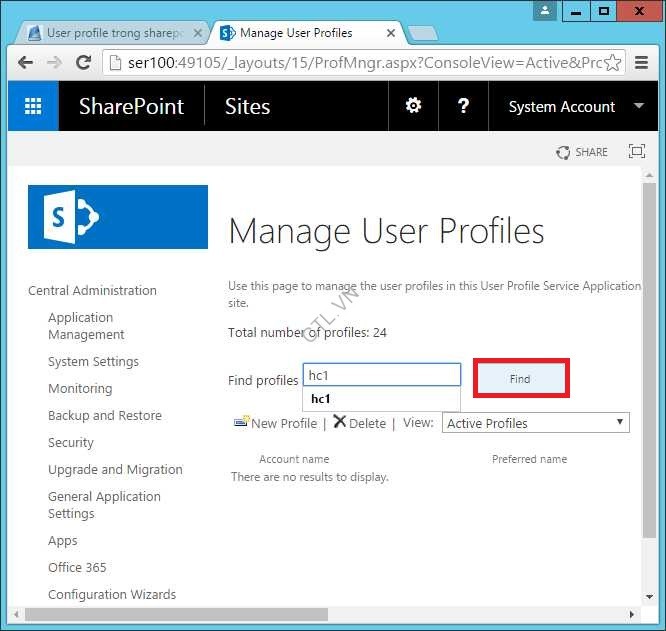The height and width of the screenshot is (631, 666).
Task: Click the New Profile icon
Action: coord(241,422)
